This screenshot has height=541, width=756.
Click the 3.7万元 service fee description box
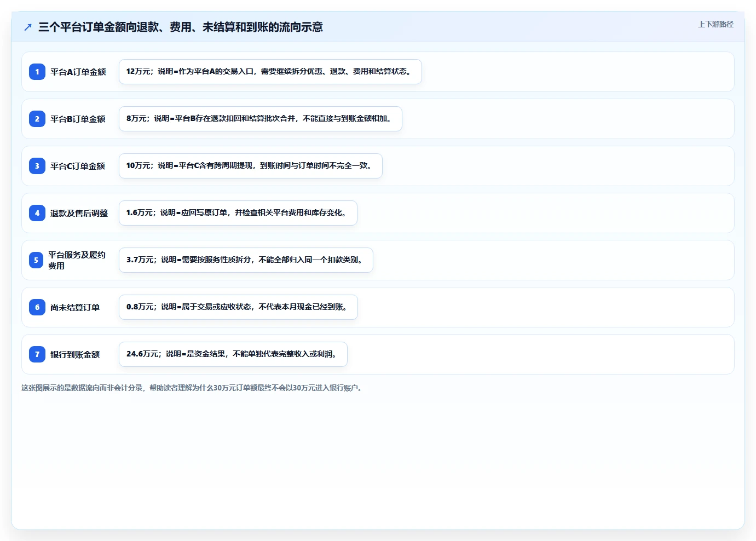246,260
